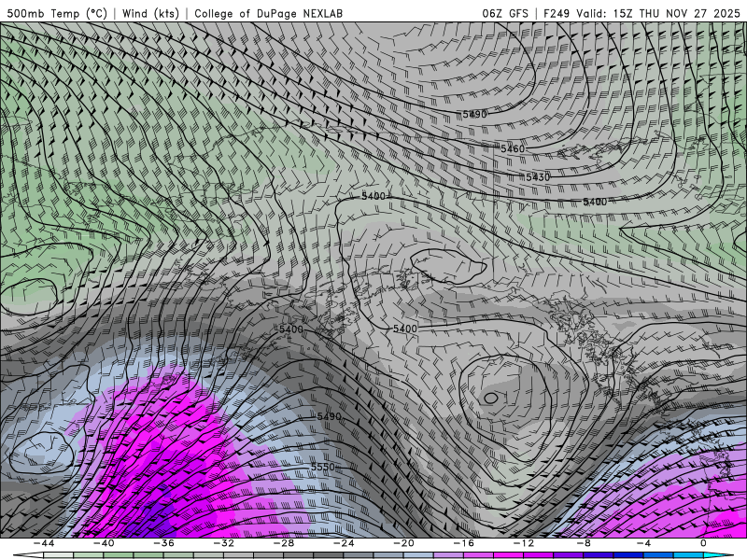Click the 0 value on the temperature scale
This screenshot has height=560, width=747.
click(x=704, y=543)
